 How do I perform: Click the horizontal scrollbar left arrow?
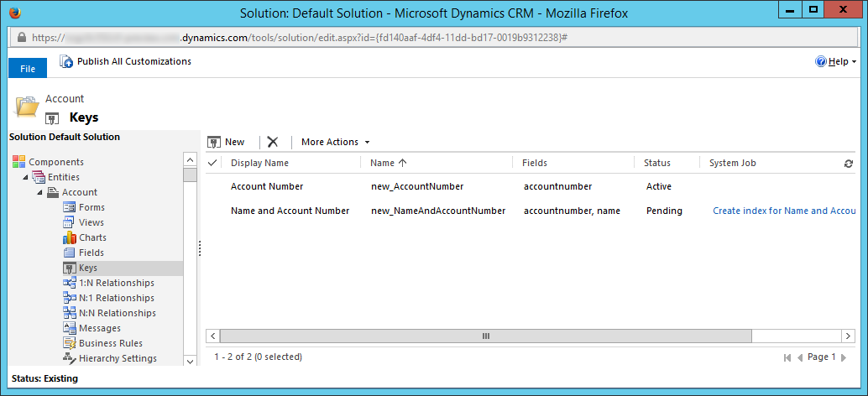click(212, 336)
